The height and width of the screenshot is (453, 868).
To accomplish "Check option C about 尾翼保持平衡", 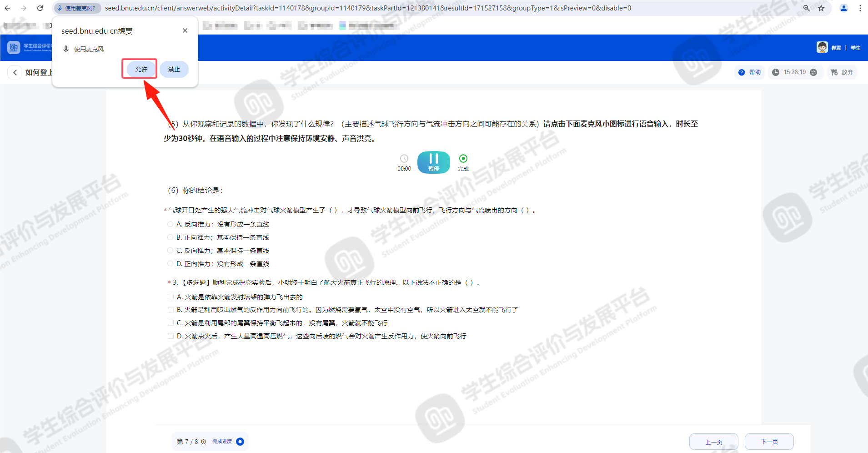I will tap(171, 323).
